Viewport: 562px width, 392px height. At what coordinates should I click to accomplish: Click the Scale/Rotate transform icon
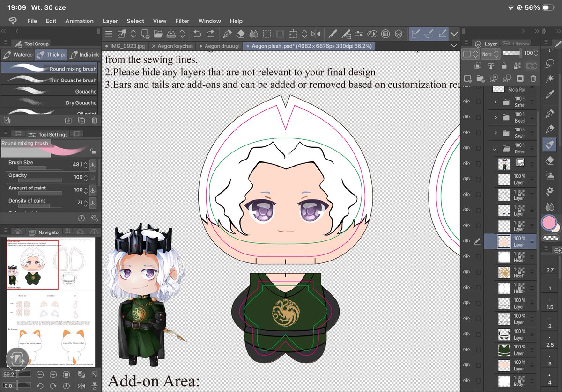[293, 34]
